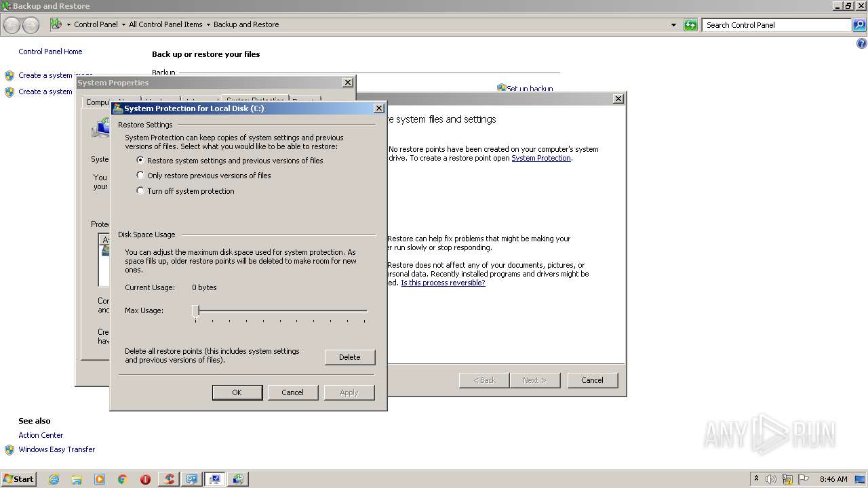
Task: Click the System Protection dialog title icon
Action: click(x=118, y=108)
